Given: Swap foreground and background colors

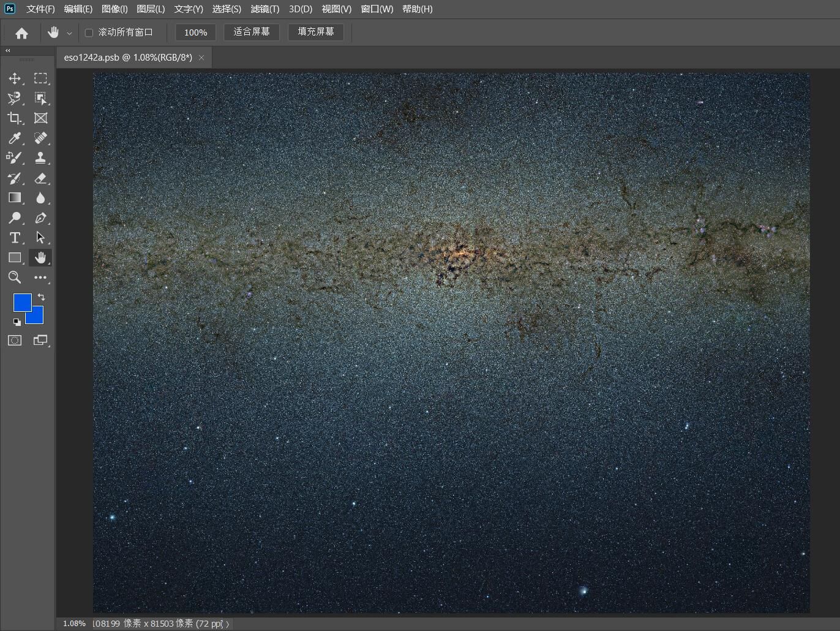Looking at the screenshot, I should click(x=41, y=297).
